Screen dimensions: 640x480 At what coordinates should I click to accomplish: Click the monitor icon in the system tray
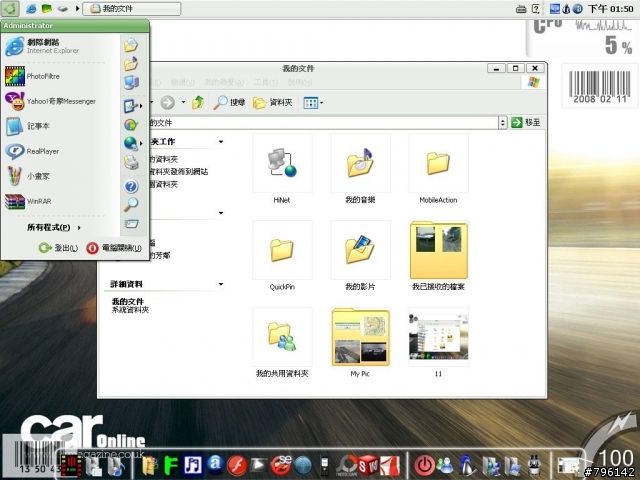click(554, 9)
